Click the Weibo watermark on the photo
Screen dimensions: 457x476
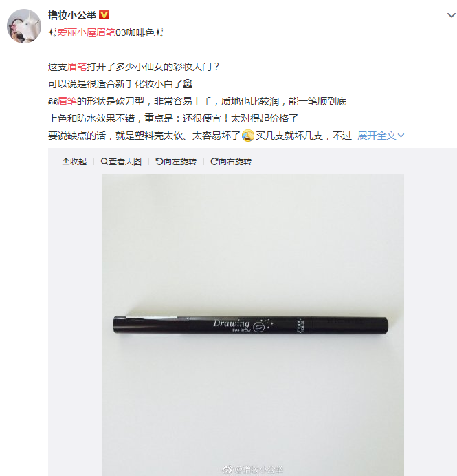point(253,470)
